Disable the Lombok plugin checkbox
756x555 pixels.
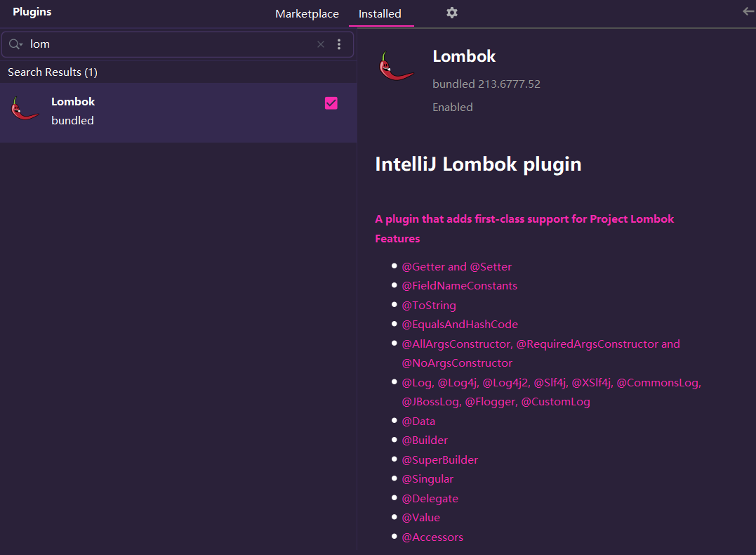[331, 103]
